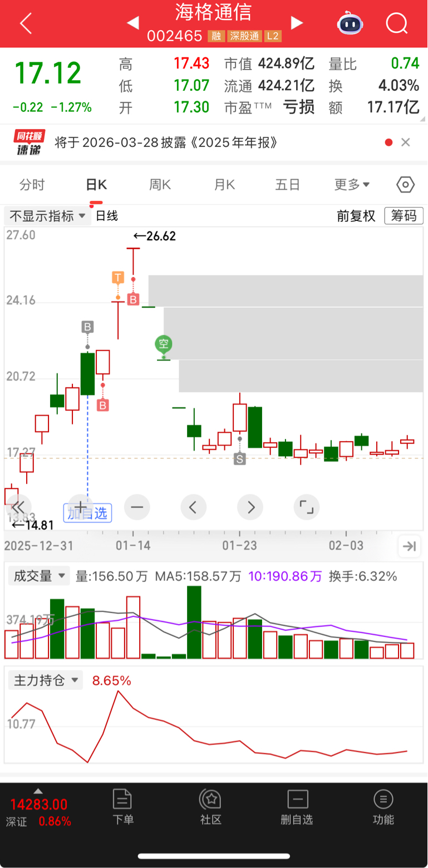
Task: Go to the previous stock with the left triangle
Action: tap(132, 23)
